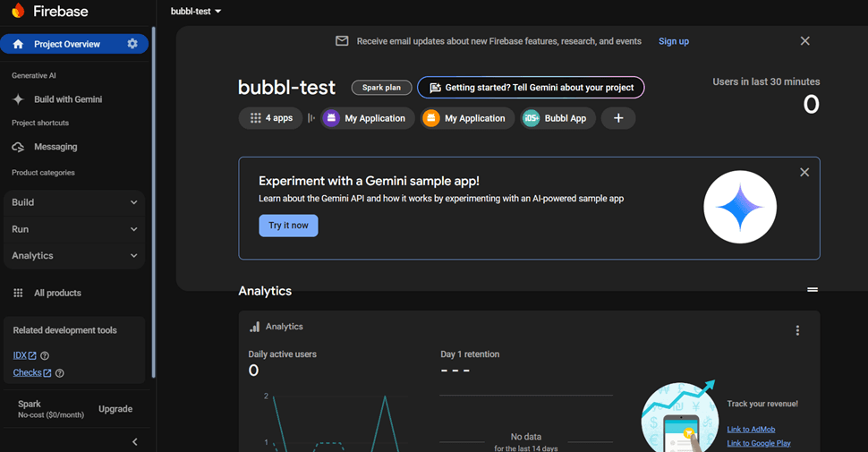The width and height of the screenshot is (868, 452).
Task: Add a new app with plus button
Action: [x=618, y=118]
